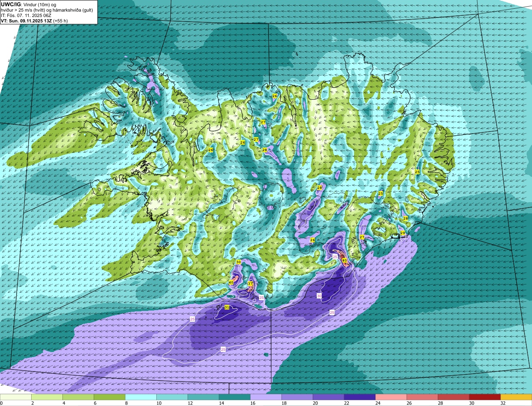Screen dimensions: 532x406
Task: Click the dark indigo 22–24 m/s legend swatch
Action: click(x=360, y=397)
